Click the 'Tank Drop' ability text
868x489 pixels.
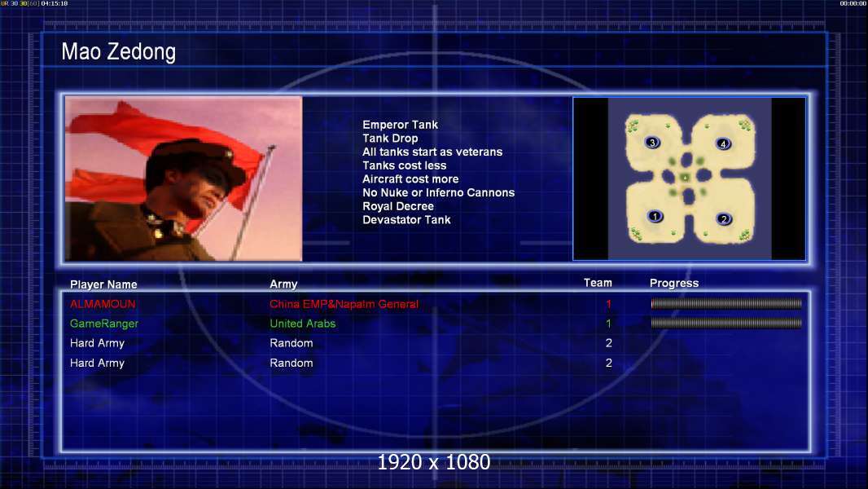click(x=390, y=139)
